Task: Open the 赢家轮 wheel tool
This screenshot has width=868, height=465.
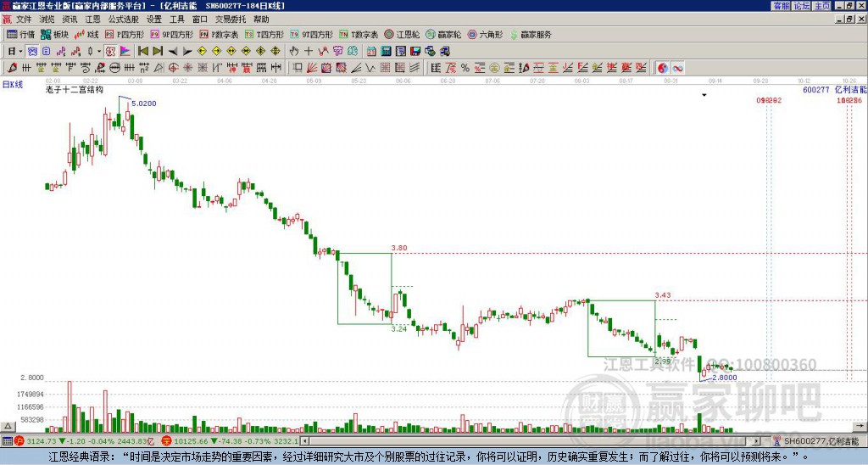Action: coord(444,34)
